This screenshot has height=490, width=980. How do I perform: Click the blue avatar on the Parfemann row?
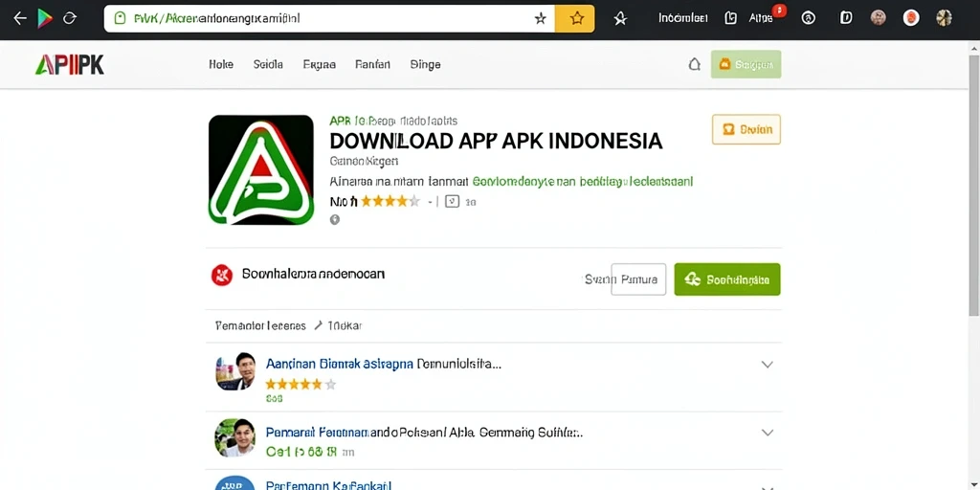pos(235,483)
